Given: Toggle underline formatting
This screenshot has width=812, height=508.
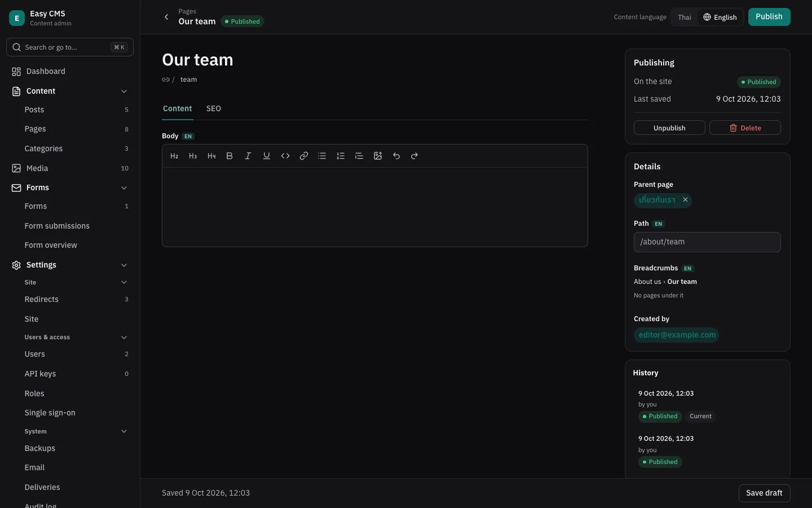Looking at the screenshot, I should pos(267,156).
